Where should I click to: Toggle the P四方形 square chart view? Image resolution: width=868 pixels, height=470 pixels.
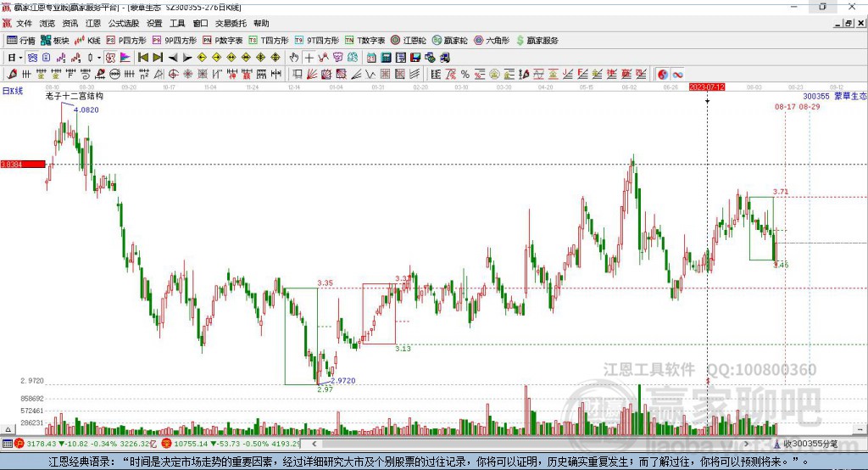(x=125, y=40)
